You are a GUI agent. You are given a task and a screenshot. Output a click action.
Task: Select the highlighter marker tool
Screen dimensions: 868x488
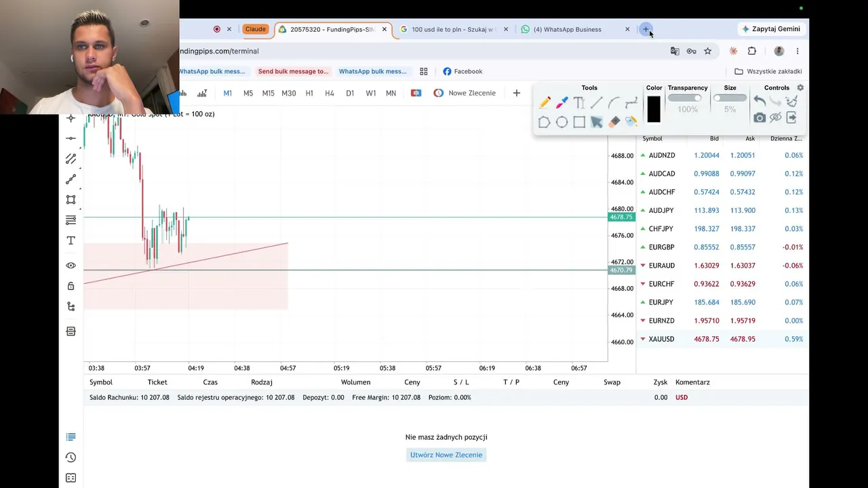click(561, 102)
